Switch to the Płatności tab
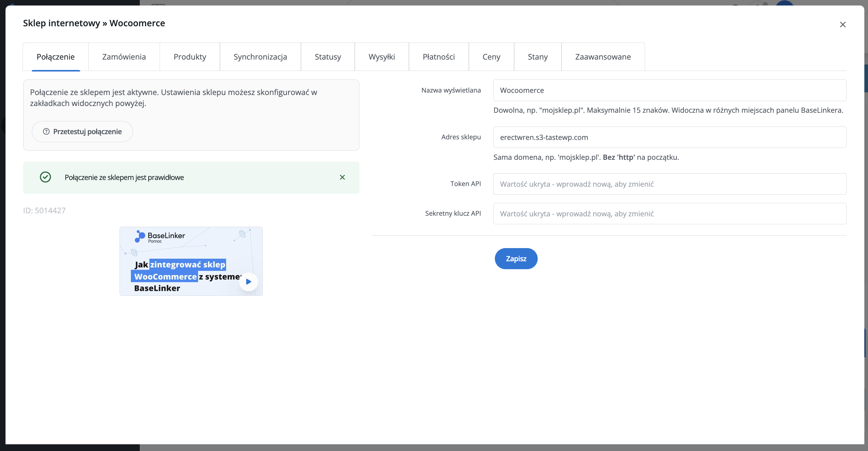 click(439, 57)
